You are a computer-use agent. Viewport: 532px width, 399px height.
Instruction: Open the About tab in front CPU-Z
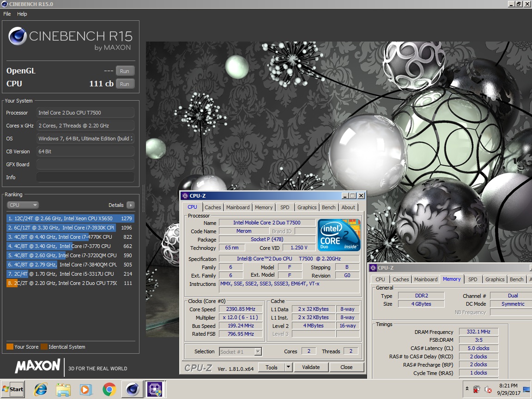(348, 207)
